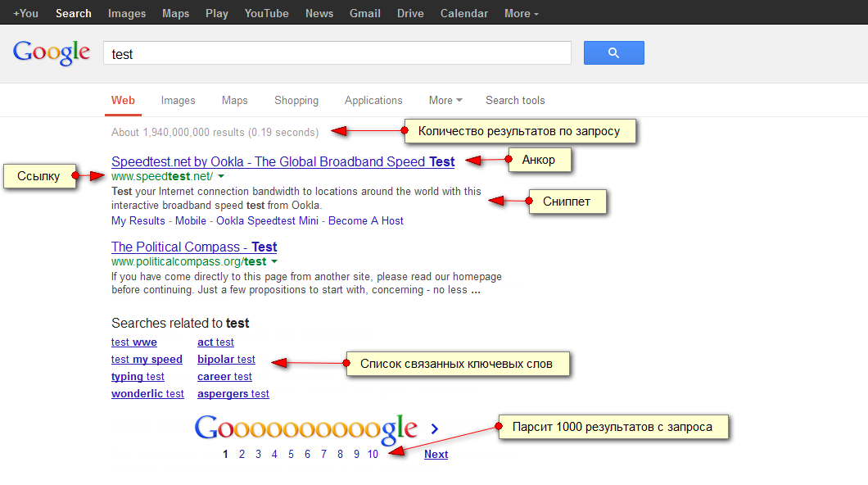Select the Web results tab
868x485 pixels.
[x=123, y=100]
